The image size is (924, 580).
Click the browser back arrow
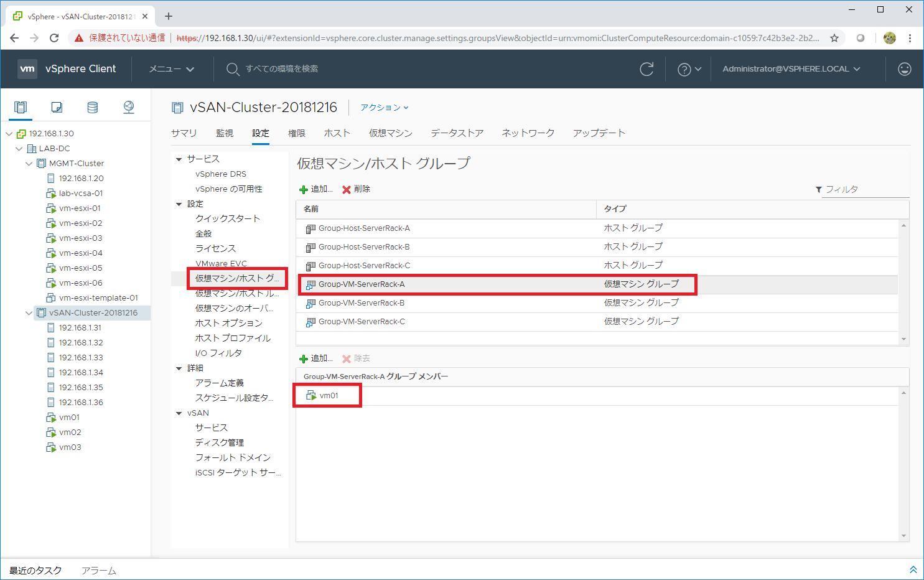tap(14, 38)
